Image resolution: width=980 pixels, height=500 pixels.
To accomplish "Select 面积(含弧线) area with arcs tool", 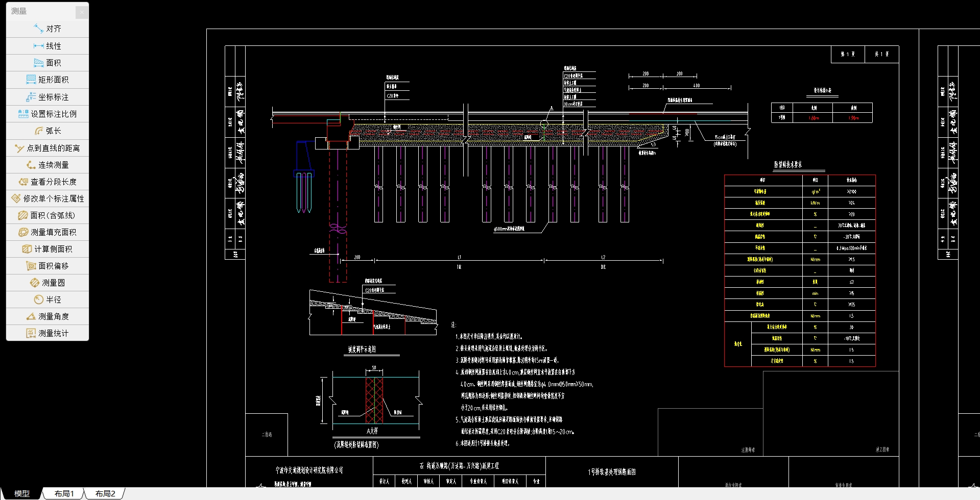I will point(47,215).
